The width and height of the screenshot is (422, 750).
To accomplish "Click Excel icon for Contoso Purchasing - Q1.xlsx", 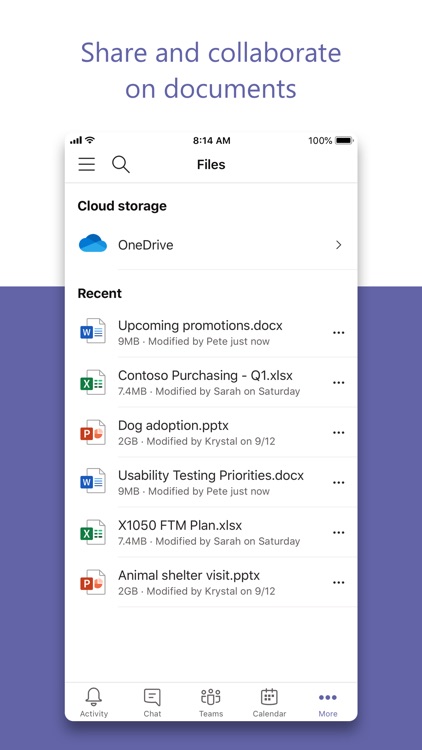I will 93,382.
